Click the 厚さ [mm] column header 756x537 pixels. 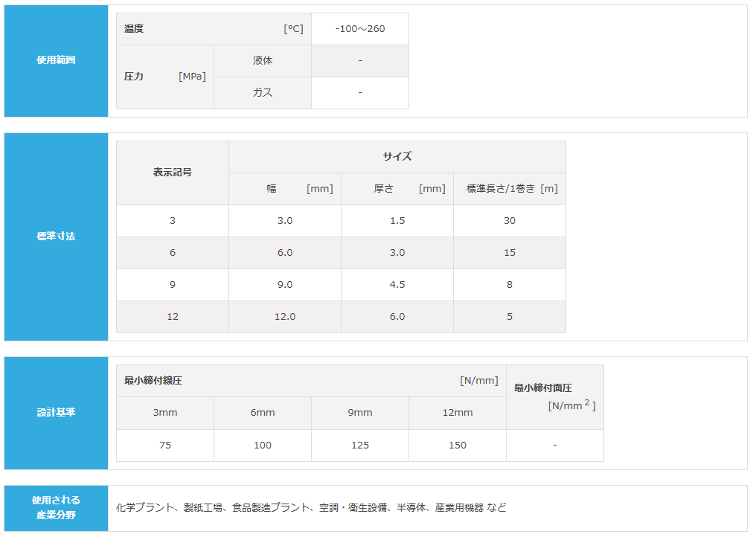point(397,189)
